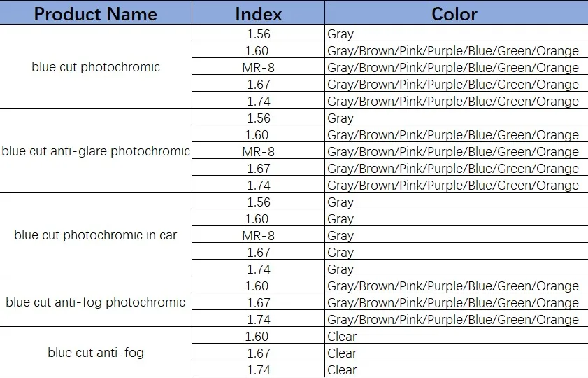Viewport: 588px width, 378px height.
Task: Click MR-8 index in anti-glare photochromic group
Action: tap(258, 151)
